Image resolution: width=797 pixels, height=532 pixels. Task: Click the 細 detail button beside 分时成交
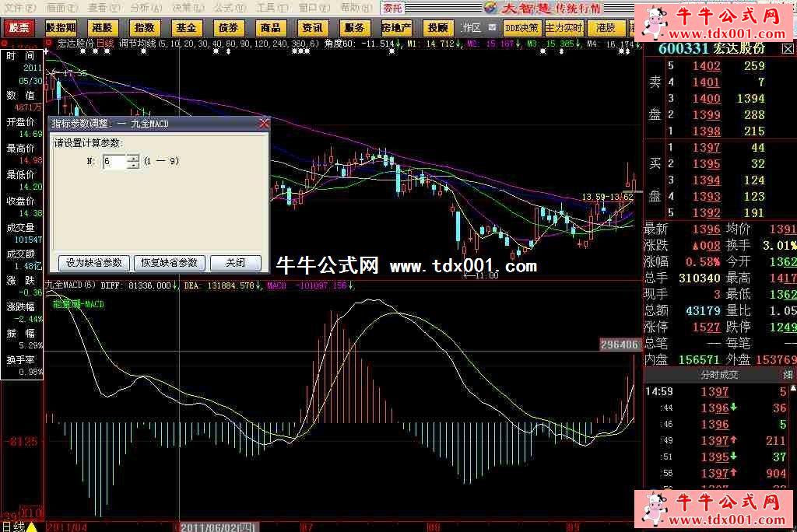pyautogui.click(x=788, y=375)
